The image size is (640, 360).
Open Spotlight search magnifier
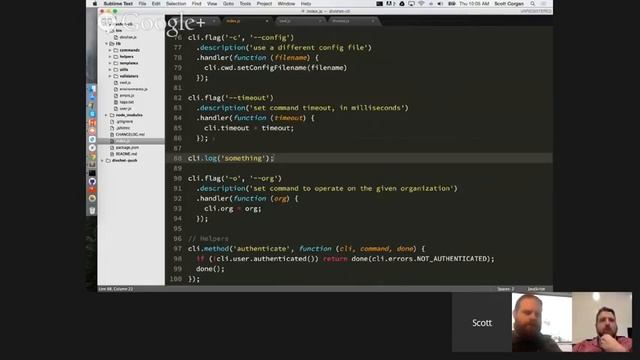(532, 4)
